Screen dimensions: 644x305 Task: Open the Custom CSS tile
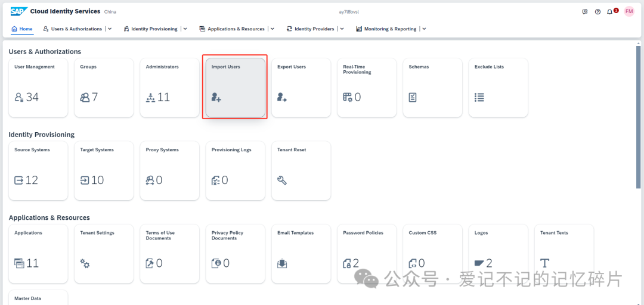coord(432,254)
